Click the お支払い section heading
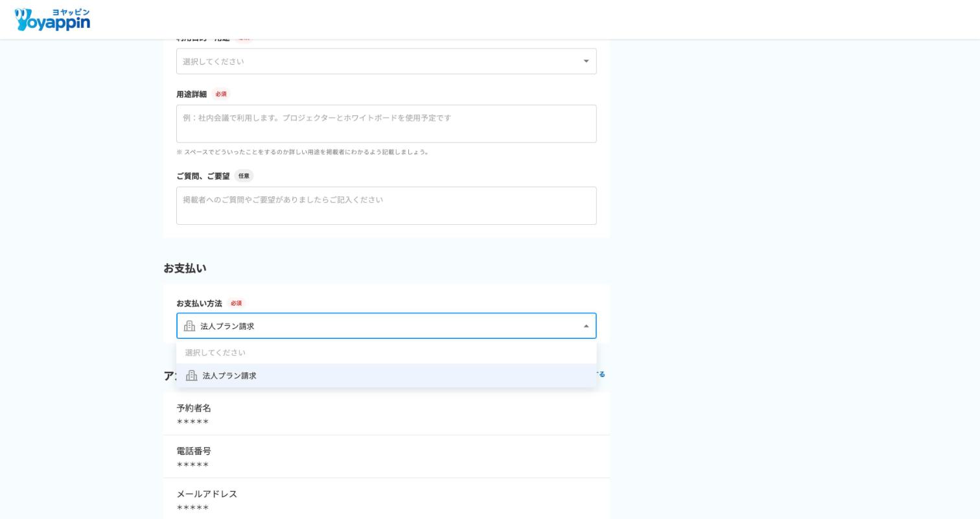 185,268
